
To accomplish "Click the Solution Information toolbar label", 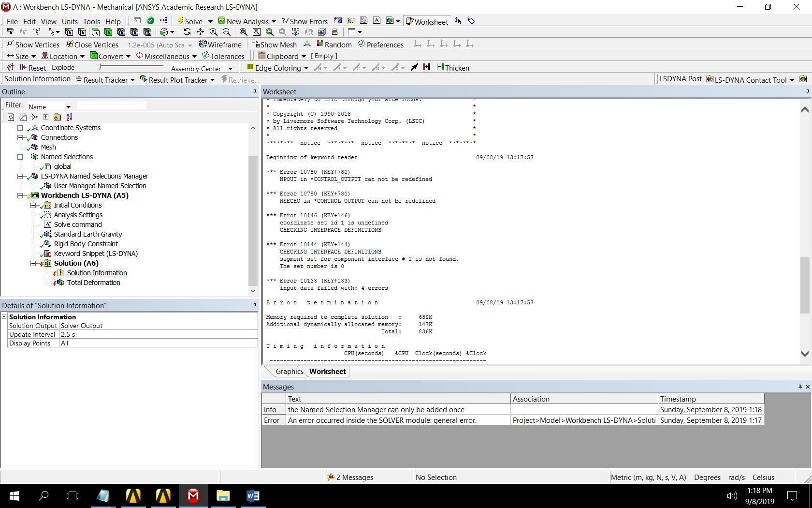I will pyautogui.click(x=37, y=79).
